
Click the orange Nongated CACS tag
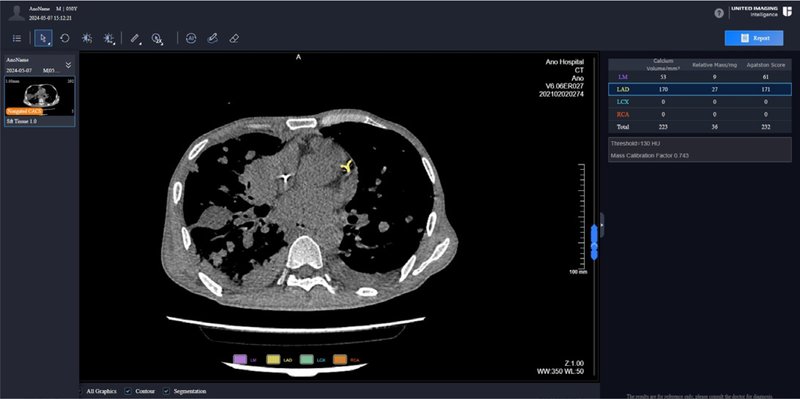[24, 111]
